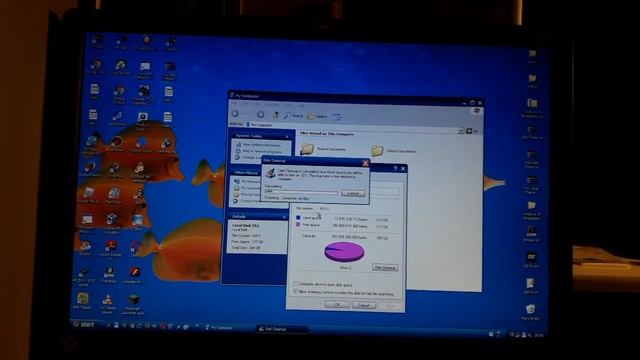
Task: Click the Disk Cleanup drive icon
Action: coord(270,173)
